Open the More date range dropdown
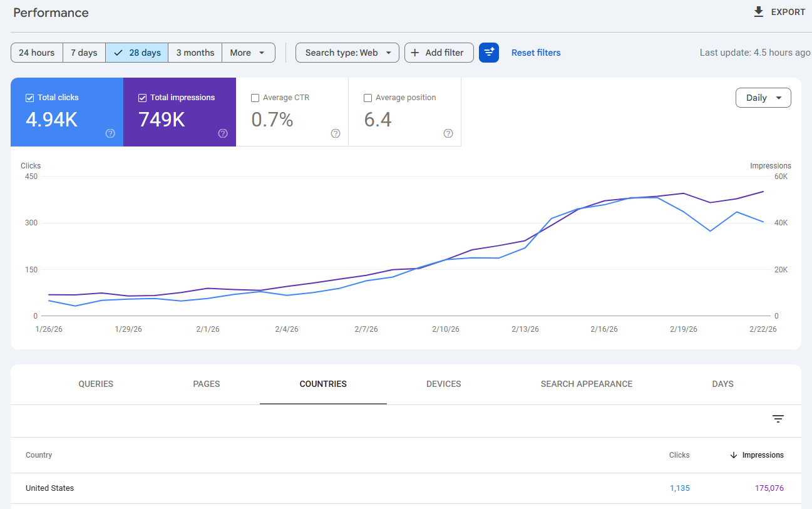Screen dimensions: 812x509 click(248, 53)
